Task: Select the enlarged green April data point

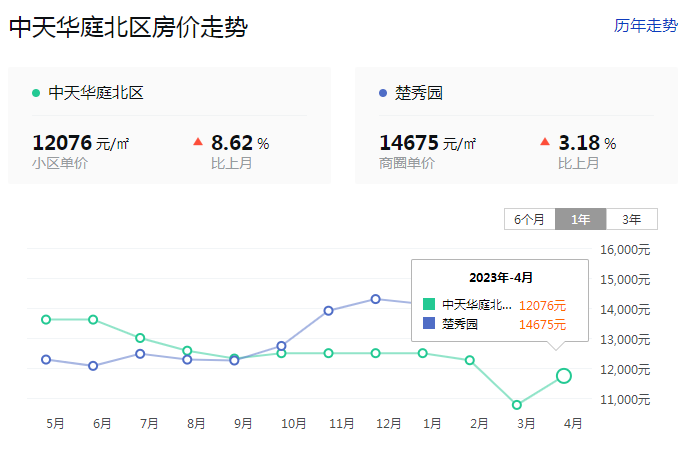Action: 564,376
